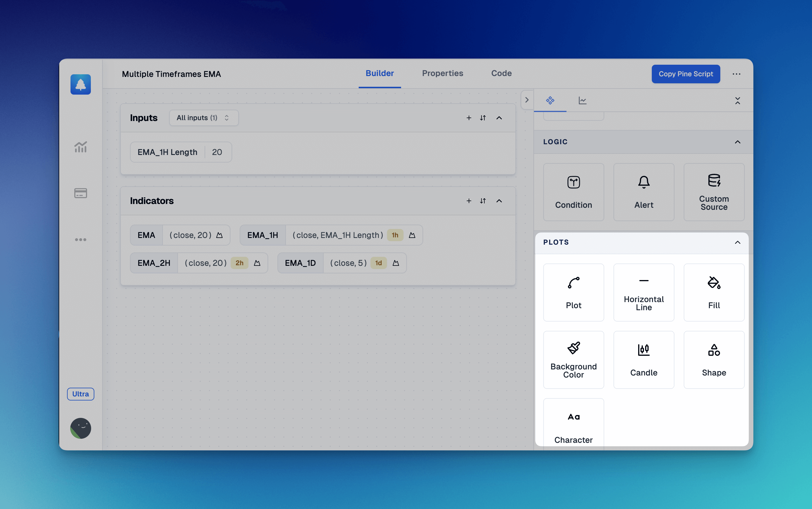
Task: Click the sort indicators button
Action: pyautogui.click(x=483, y=201)
